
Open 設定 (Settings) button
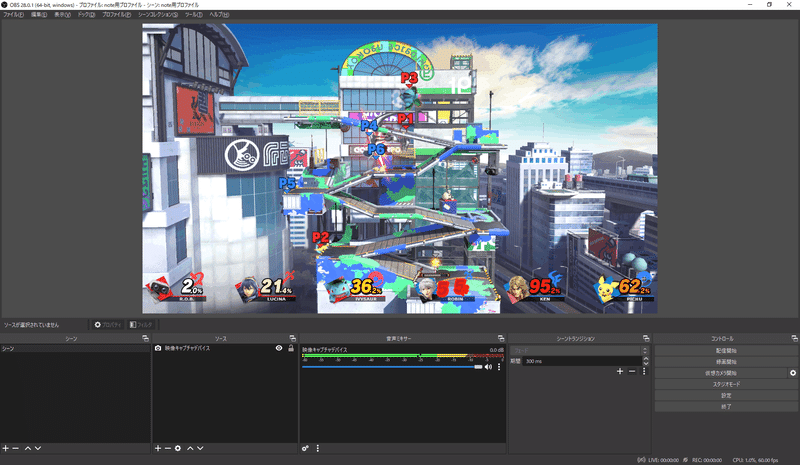click(x=726, y=396)
